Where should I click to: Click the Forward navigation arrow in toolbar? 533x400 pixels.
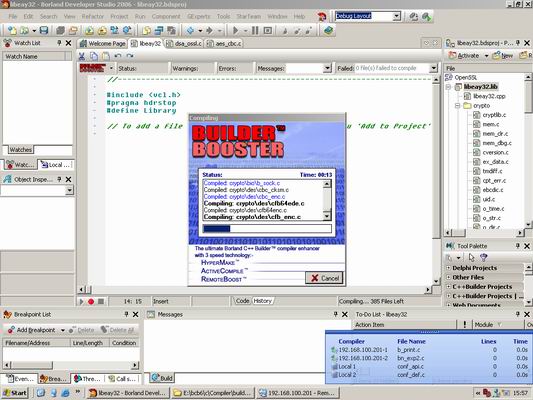tap(209, 31)
